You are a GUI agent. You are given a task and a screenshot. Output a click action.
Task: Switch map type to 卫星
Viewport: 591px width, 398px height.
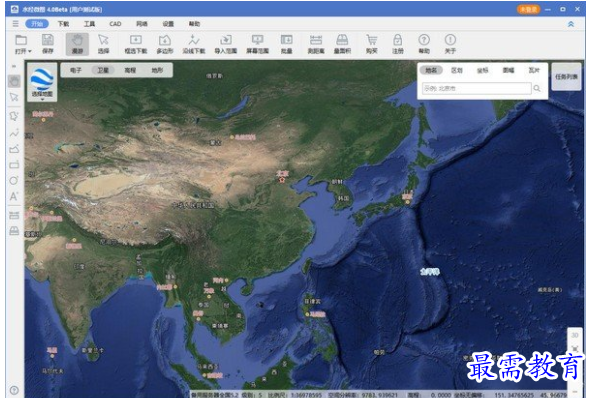[x=103, y=70]
